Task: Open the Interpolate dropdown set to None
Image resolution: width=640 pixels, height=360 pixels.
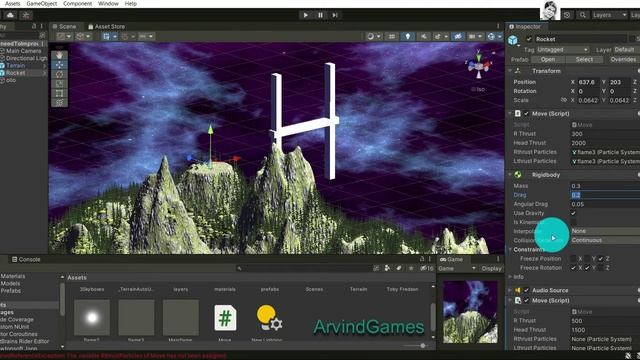Action: pos(605,231)
